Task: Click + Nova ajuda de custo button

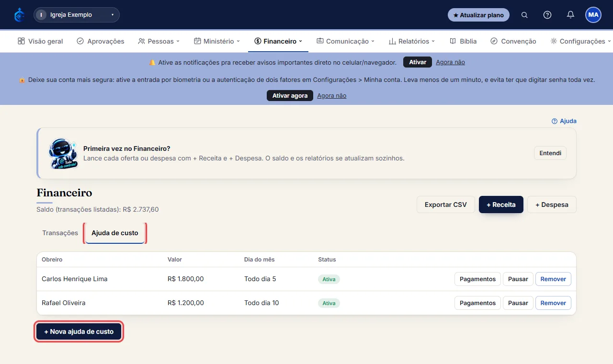Action: point(79,331)
